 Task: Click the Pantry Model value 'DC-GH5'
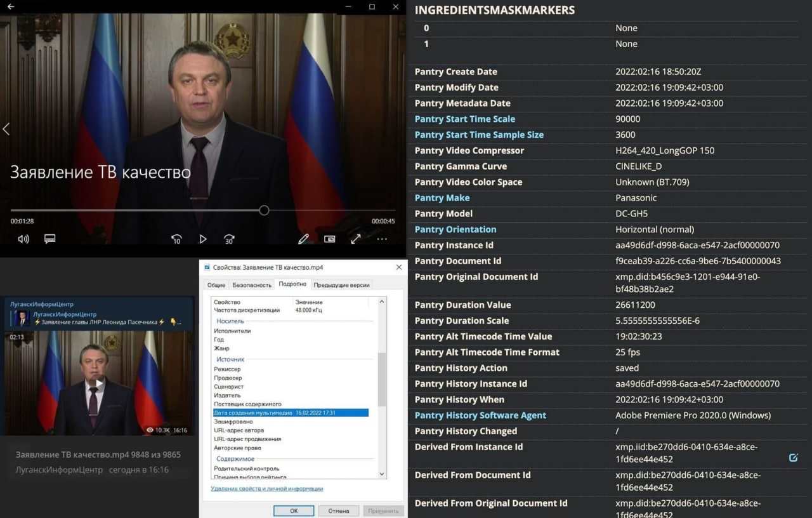[x=633, y=213]
